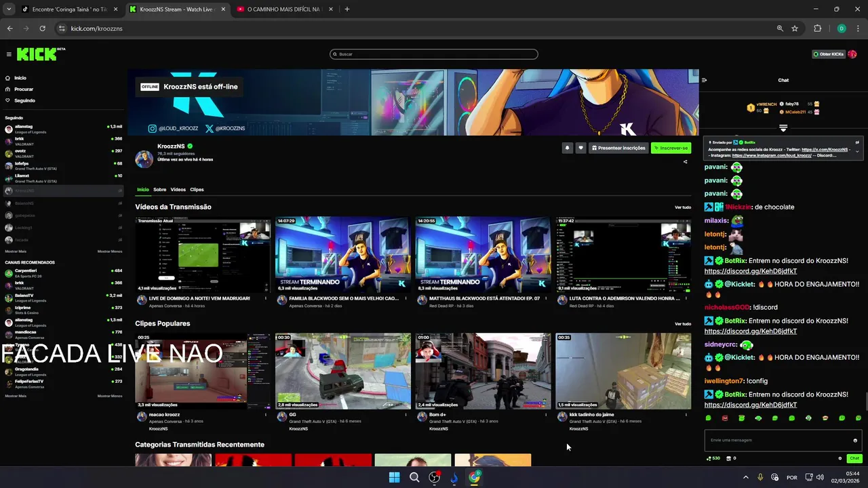
Task: Open Windows taskbar search
Action: tap(414, 477)
